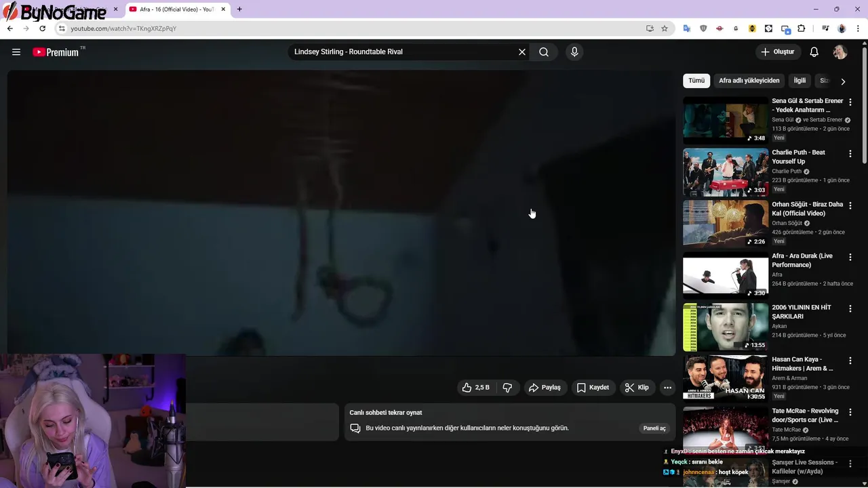Open media controls icon in Chrome toolbar
The image size is (868, 488).
point(825,28)
